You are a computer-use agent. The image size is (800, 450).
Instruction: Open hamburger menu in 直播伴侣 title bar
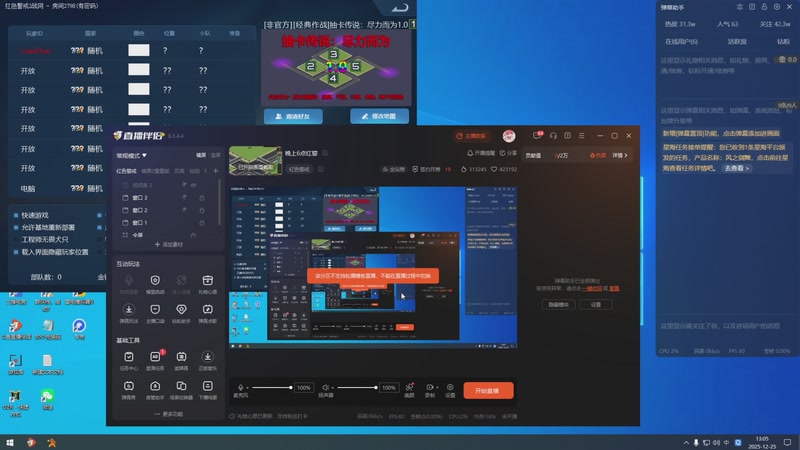coord(582,136)
